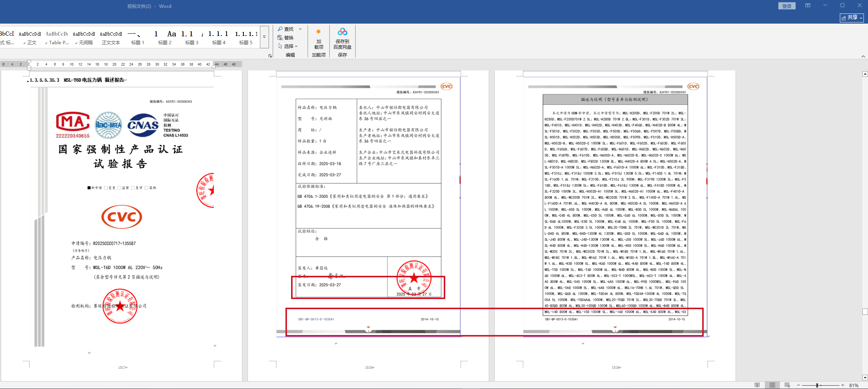Click the vertical scrollbar thumb
The width and height of the screenshot is (868, 389).
coord(865,311)
